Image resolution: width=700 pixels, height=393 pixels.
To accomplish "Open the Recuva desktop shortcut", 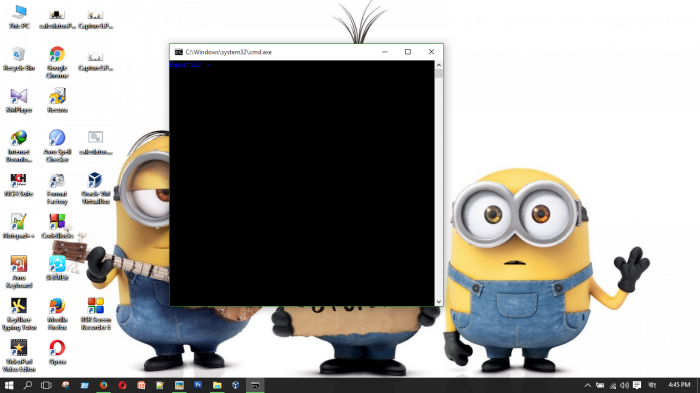I will (57, 100).
